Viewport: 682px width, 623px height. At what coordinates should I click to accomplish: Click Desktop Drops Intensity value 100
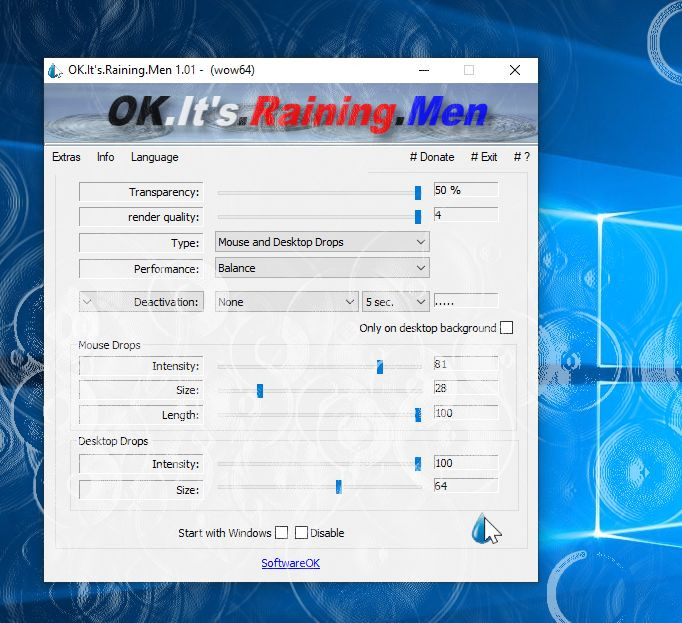pos(466,463)
